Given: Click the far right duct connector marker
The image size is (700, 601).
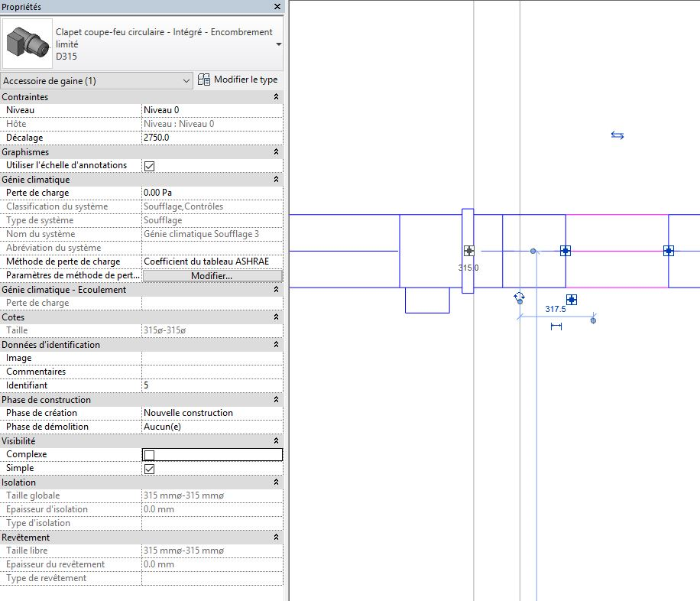Looking at the screenshot, I should [668, 251].
